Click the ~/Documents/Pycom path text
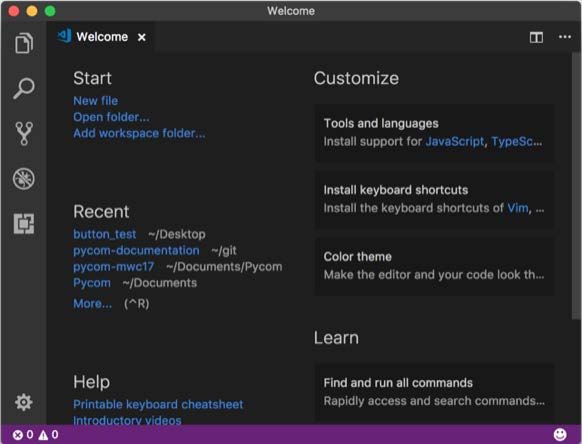 (224, 267)
